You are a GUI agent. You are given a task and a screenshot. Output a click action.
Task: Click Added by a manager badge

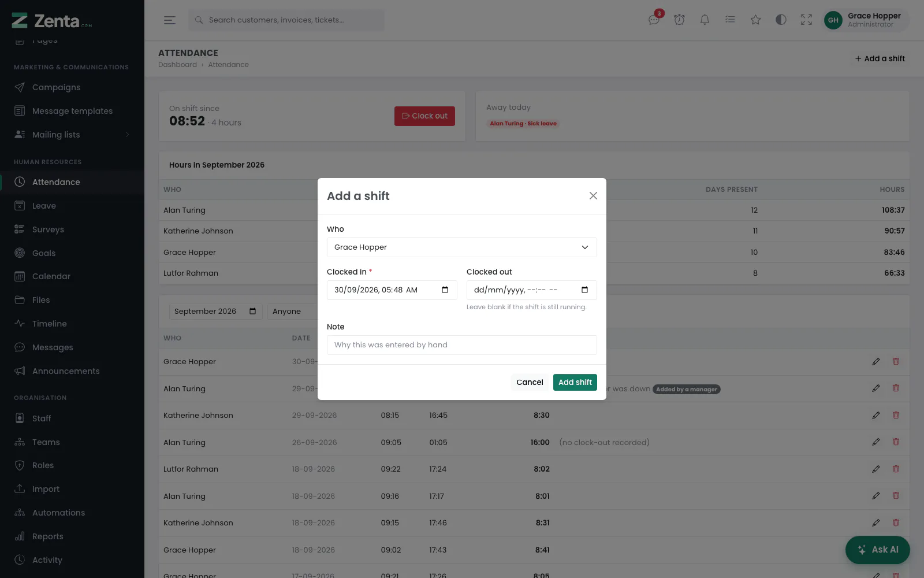point(687,390)
